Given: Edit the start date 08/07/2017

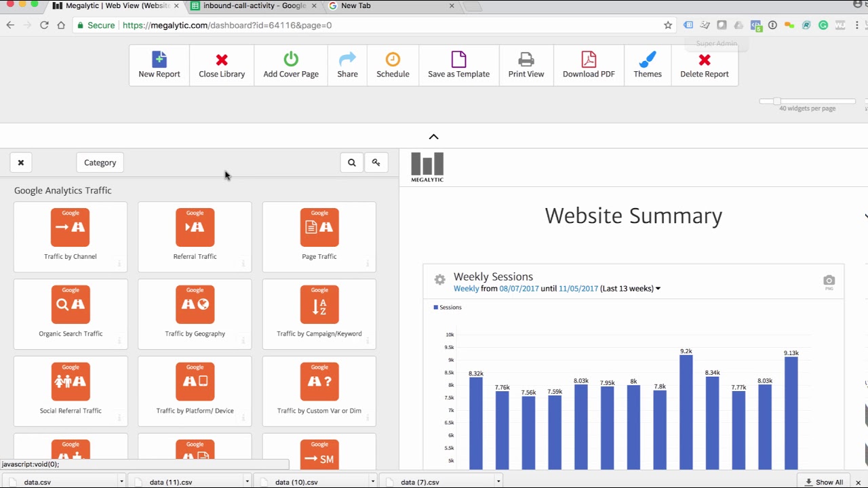Looking at the screenshot, I should point(519,289).
